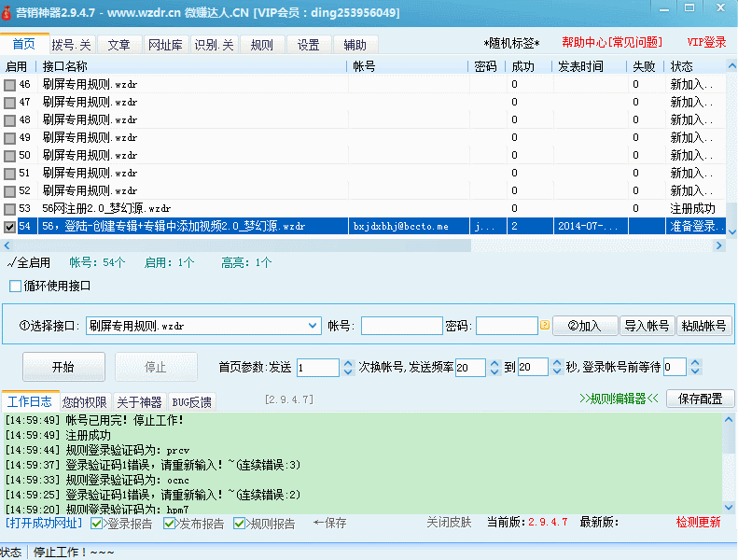The image size is (738, 560).
Task: Click the app logo in title bar
Action: [x=8, y=12]
